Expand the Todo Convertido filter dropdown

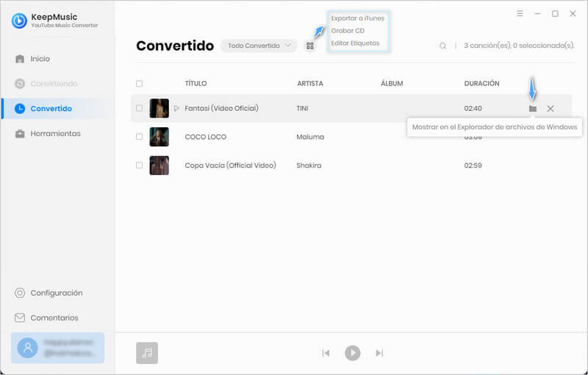point(259,46)
